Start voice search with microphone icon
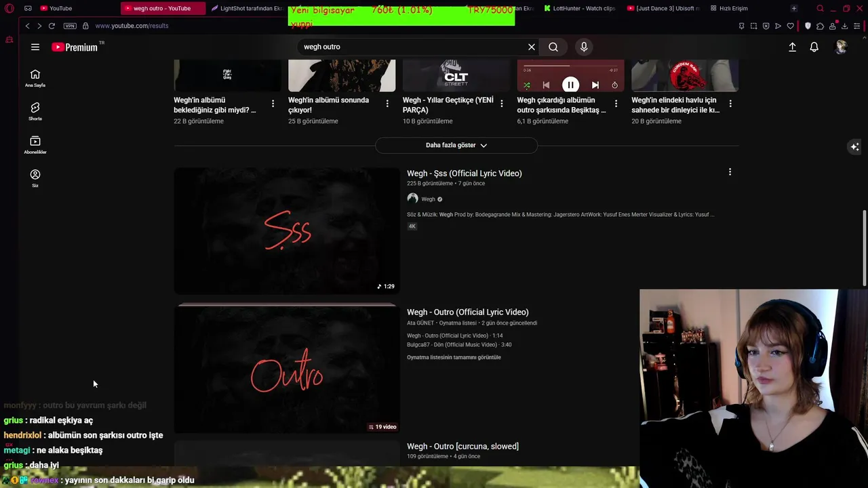The image size is (868, 488). [x=584, y=47]
